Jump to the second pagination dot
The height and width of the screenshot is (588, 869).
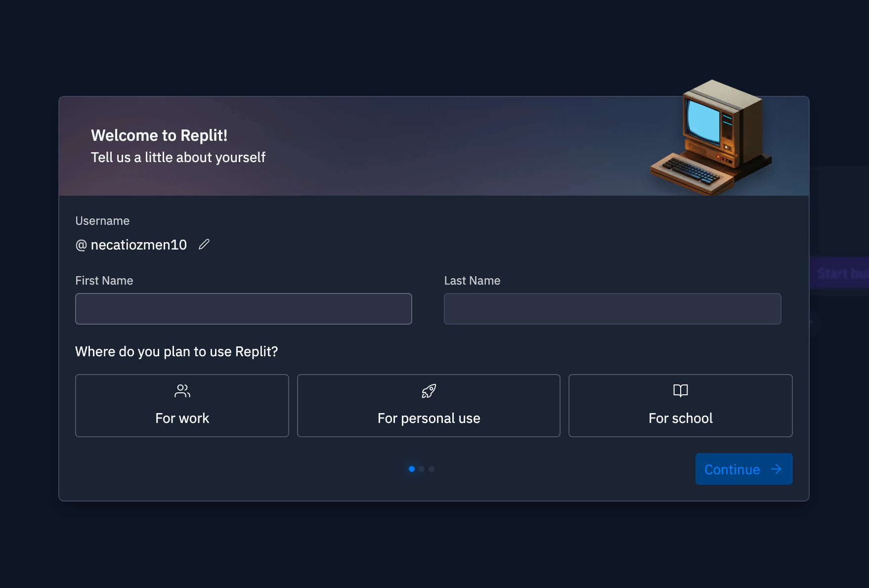click(422, 469)
